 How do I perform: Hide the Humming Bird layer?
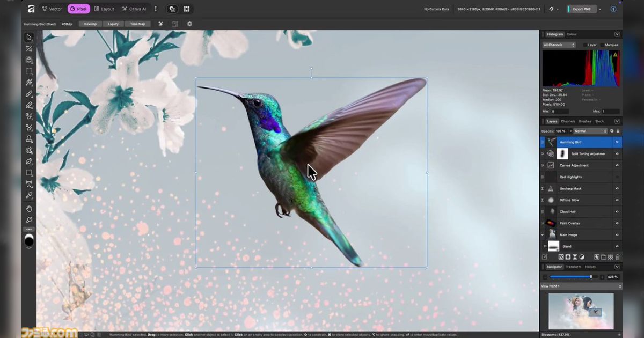617,142
